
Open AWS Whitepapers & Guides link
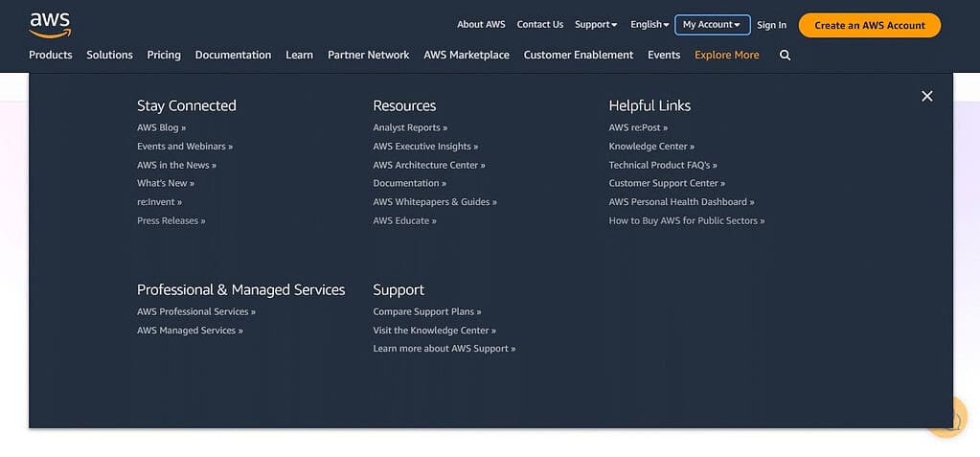coord(435,202)
